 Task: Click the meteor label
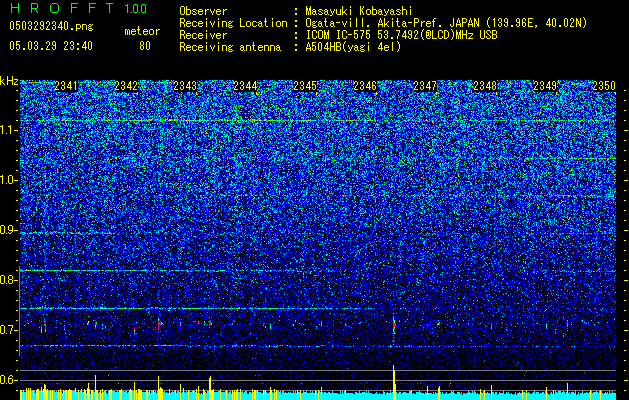[x=142, y=31]
